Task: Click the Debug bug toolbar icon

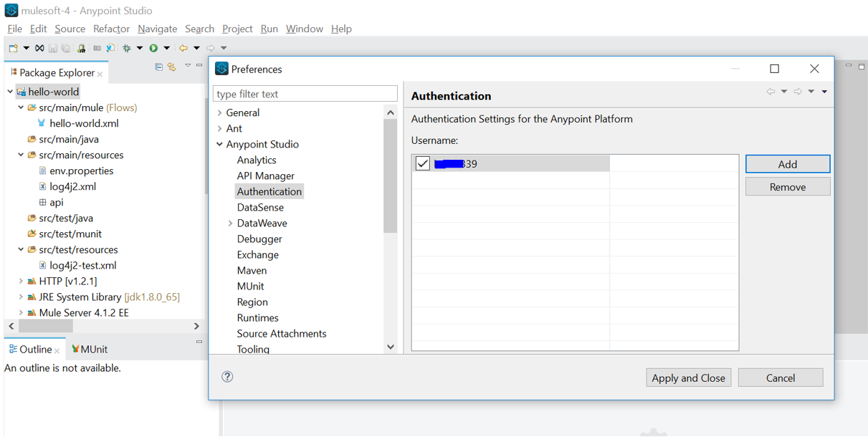Action: (127, 48)
